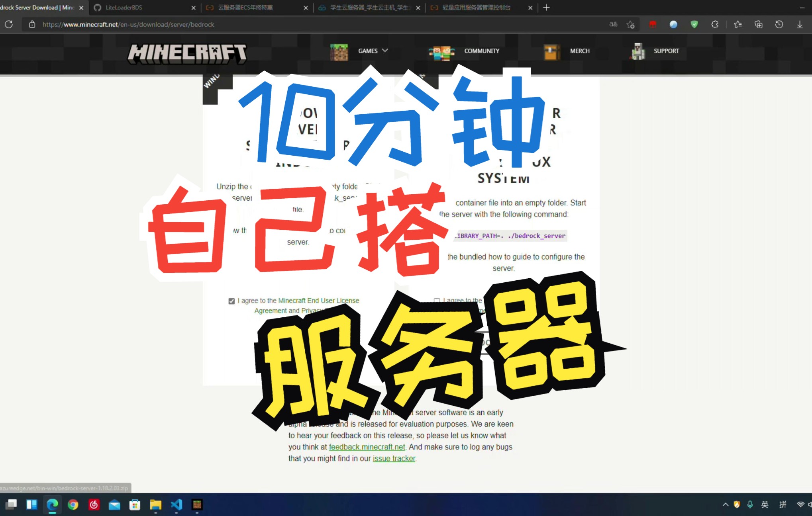This screenshot has width=812, height=516.
Task: Open the Downloads icon in the toolbar
Action: [x=800, y=24]
